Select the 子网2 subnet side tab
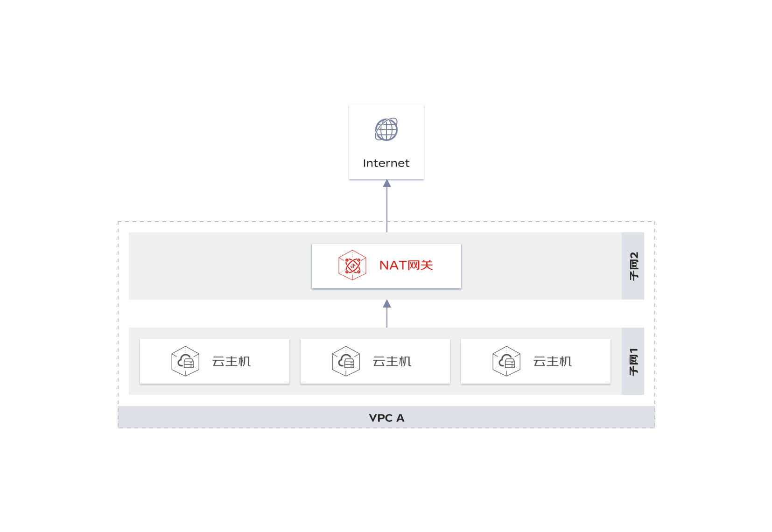Screen dimensions: 772x532 pos(633,266)
